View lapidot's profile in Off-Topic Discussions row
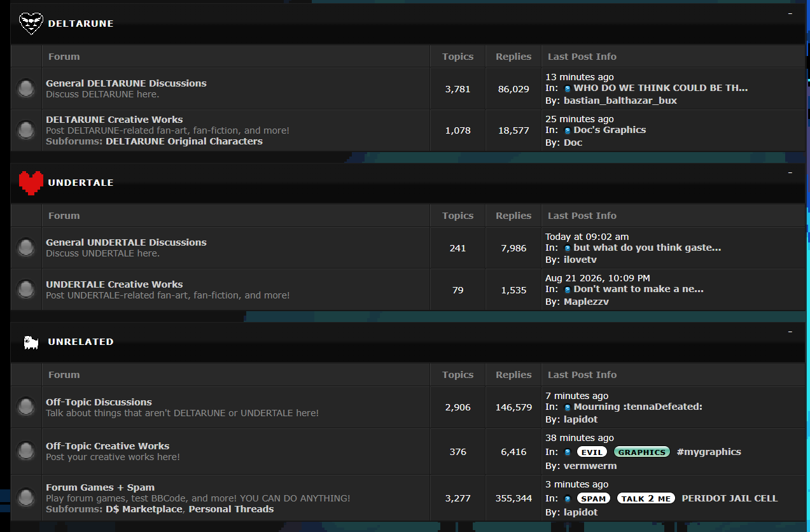The height and width of the screenshot is (532, 810). tap(580, 419)
